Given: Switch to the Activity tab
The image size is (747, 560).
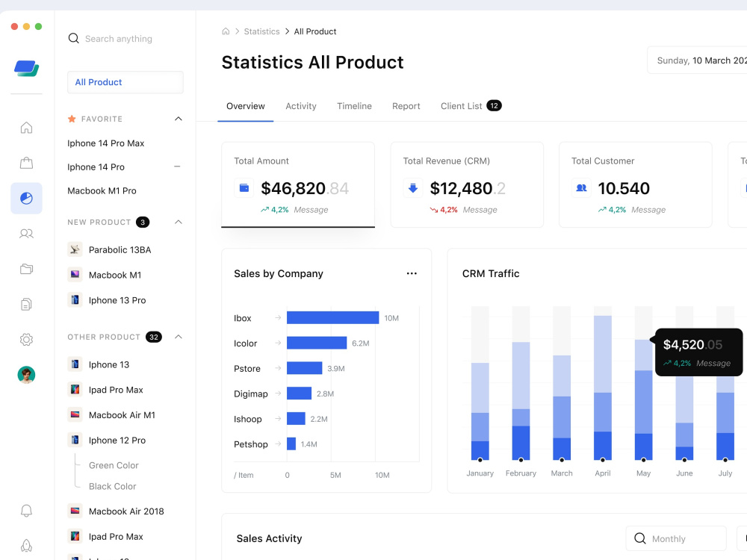Looking at the screenshot, I should [300, 106].
